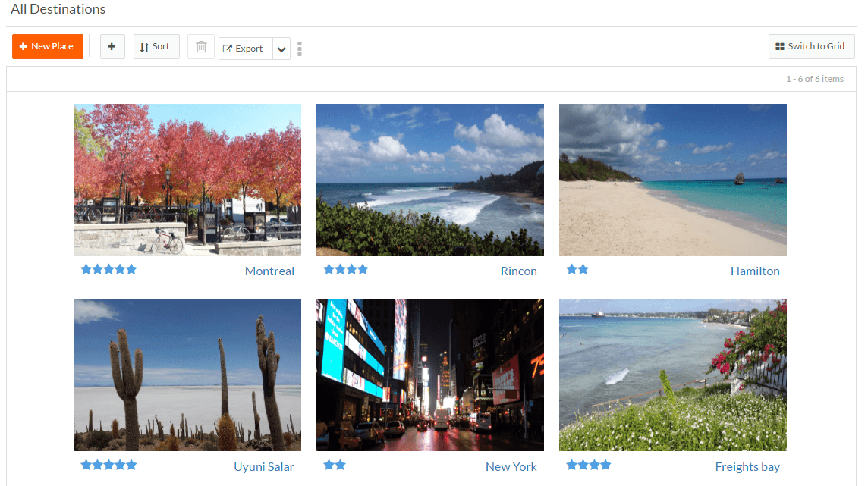The height and width of the screenshot is (486, 868).
Task: Click the New Place button
Action: tap(47, 46)
